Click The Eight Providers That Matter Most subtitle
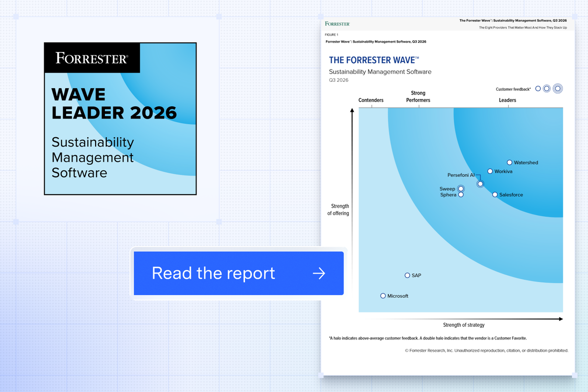This screenshot has height=392, width=588. click(523, 27)
